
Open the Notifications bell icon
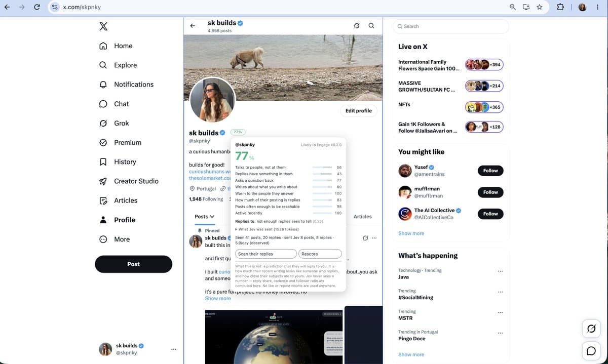pos(103,85)
